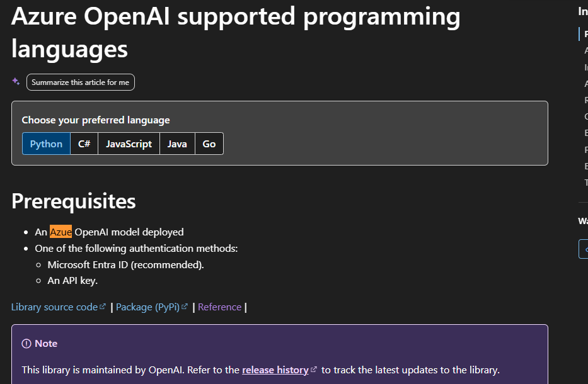This screenshot has height=384, width=588.
Task: Click the text Microsoft Entra ID (recommended).
Action: 125,265
